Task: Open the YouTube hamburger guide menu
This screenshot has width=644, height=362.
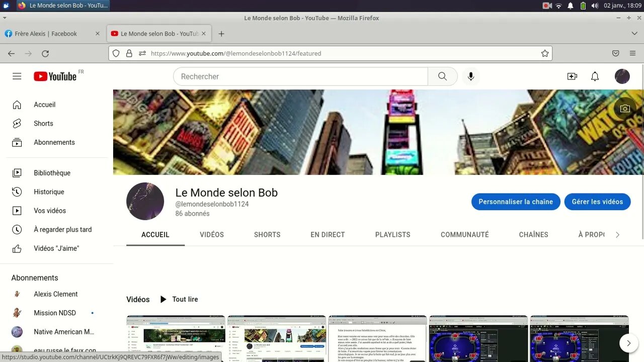Action: click(x=17, y=76)
